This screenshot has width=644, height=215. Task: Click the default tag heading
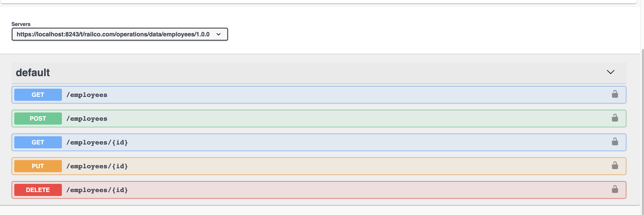point(33,72)
